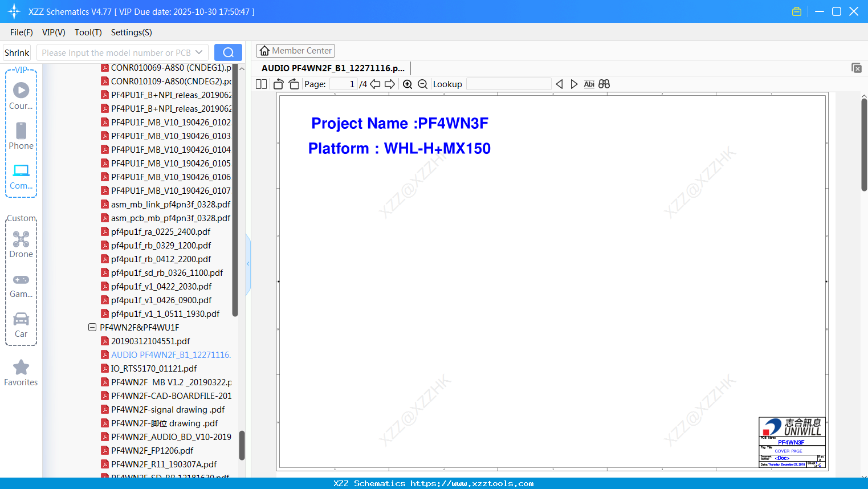The width and height of the screenshot is (868, 489).
Task: Select the PF4WN2F&PF4WU1F folder label
Action: (140, 328)
